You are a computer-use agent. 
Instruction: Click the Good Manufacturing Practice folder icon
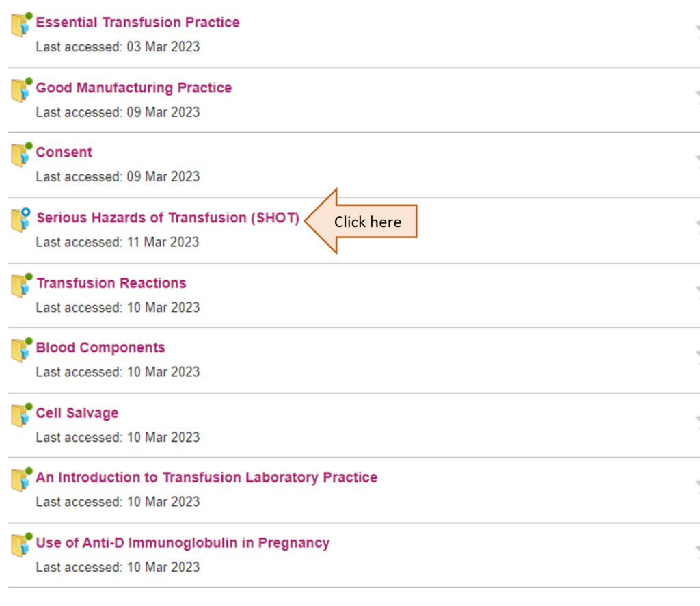point(21,90)
